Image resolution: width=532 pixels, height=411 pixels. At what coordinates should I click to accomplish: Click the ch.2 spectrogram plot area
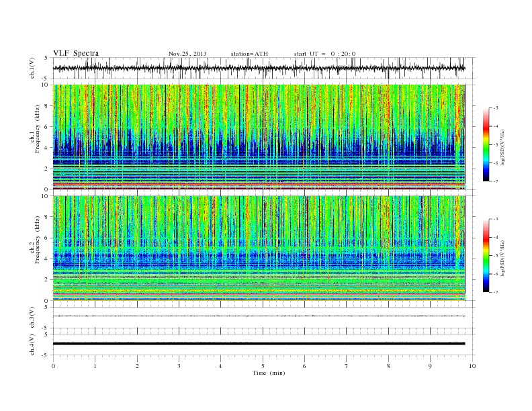click(x=259, y=248)
